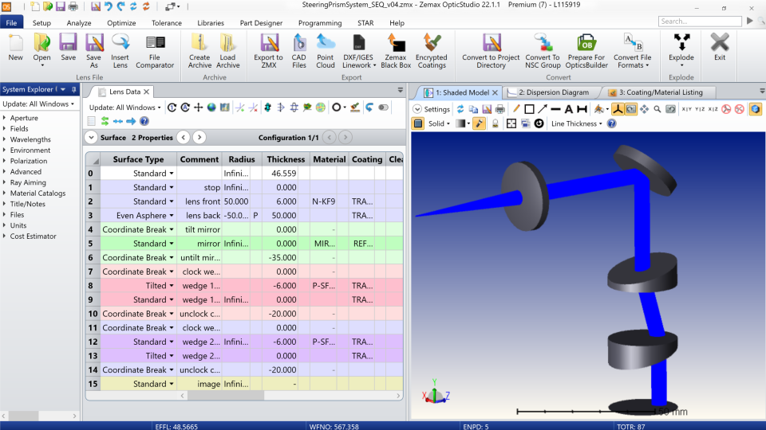
Task: Click Convert File Formats button
Action: pos(633,51)
